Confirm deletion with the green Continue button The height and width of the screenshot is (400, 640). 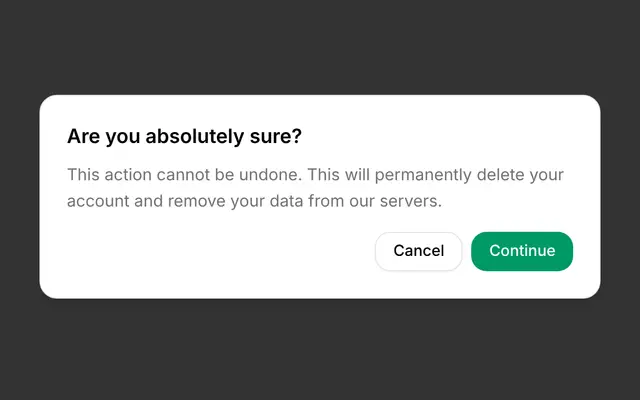[522, 251]
